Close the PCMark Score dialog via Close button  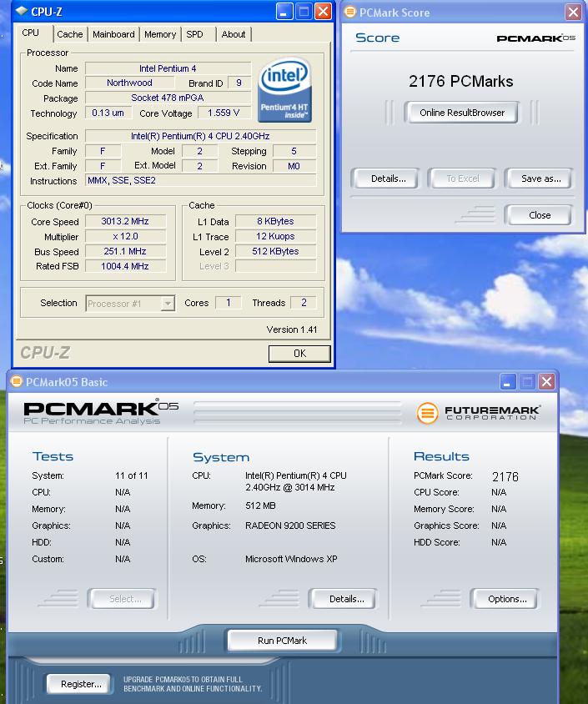tap(540, 215)
